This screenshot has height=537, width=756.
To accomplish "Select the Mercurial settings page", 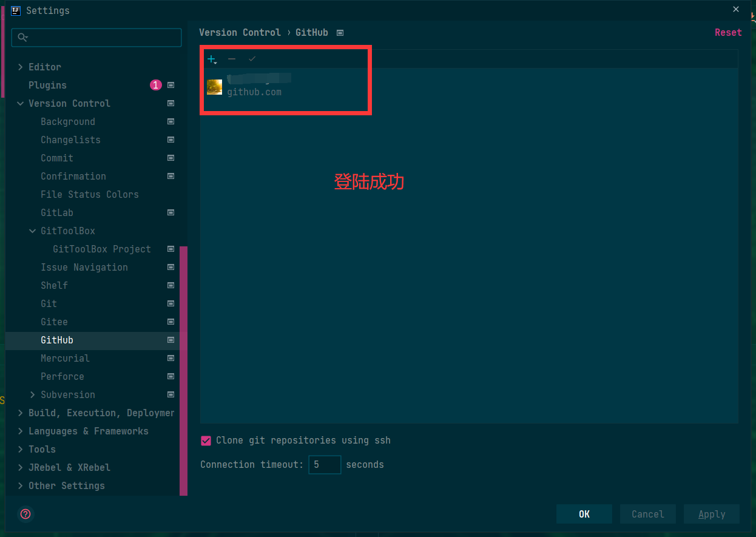I will [x=65, y=358].
